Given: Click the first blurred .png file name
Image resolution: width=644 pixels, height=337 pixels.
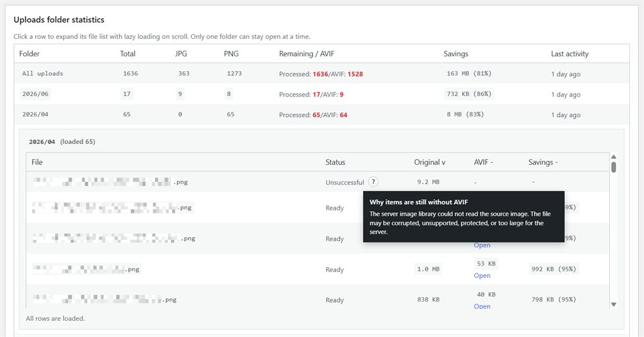Looking at the screenshot, I should [x=110, y=182].
